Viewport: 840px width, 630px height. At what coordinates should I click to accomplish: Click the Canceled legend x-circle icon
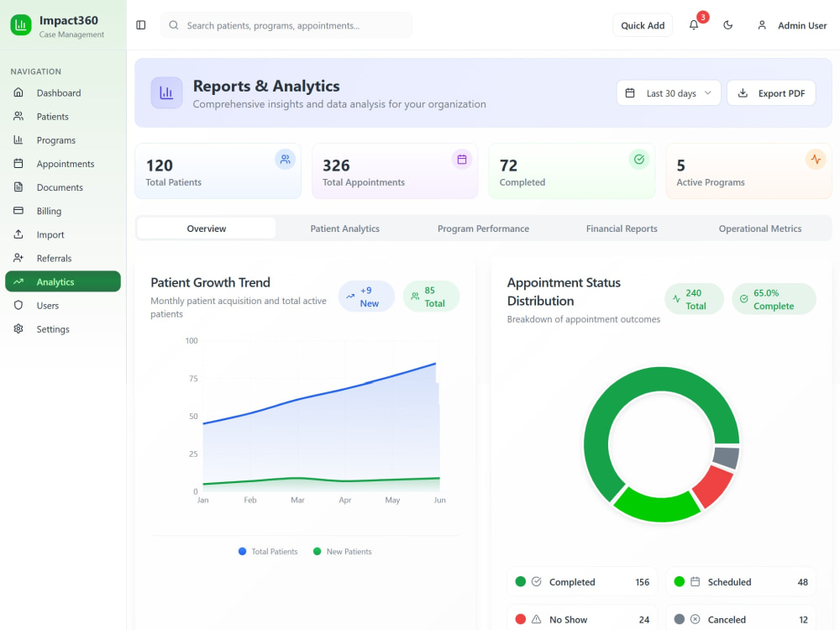[695, 619]
